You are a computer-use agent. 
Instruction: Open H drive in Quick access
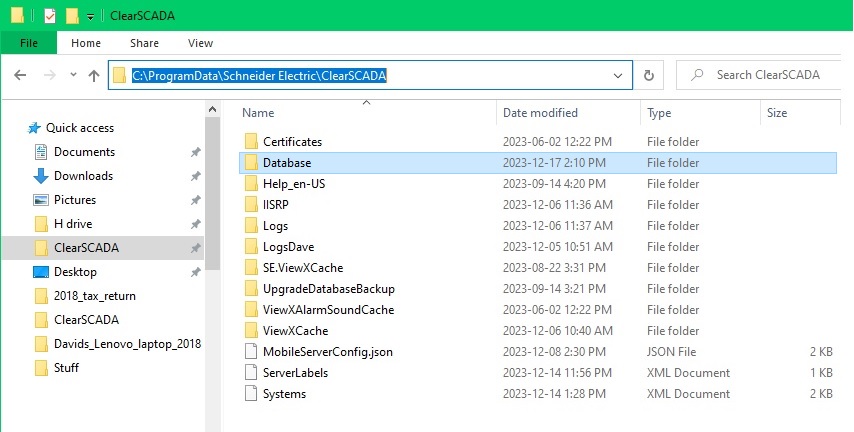pos(73,224)
